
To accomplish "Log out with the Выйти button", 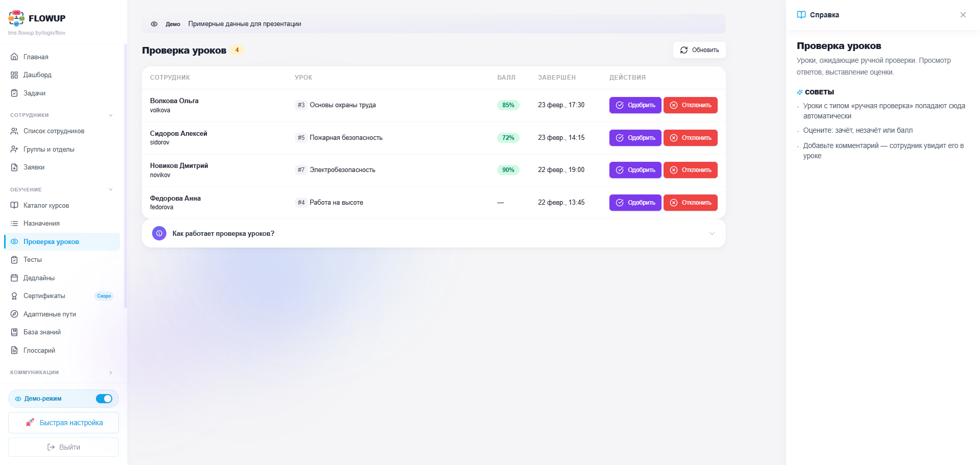I will pyautogui.click(x=63, y=447).
